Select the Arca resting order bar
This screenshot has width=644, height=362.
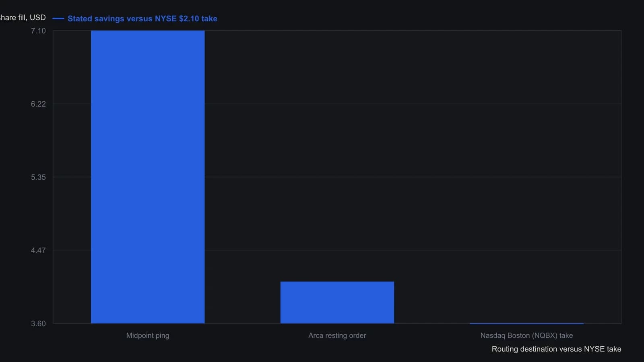click(x=337, y=302)
